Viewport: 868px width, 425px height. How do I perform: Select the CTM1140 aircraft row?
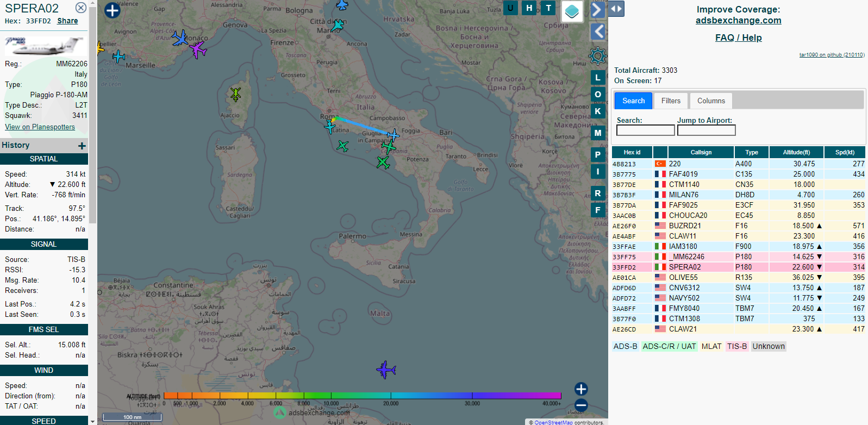(x=739, y=185)
